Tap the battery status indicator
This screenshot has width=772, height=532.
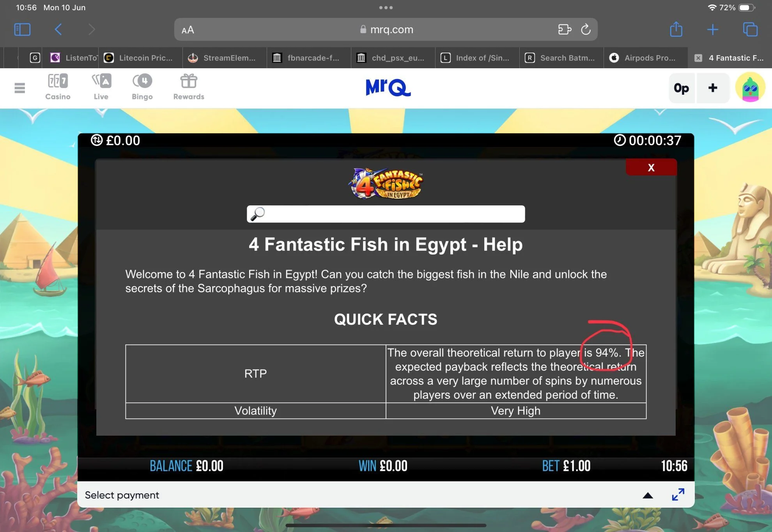tap(747, 7)
